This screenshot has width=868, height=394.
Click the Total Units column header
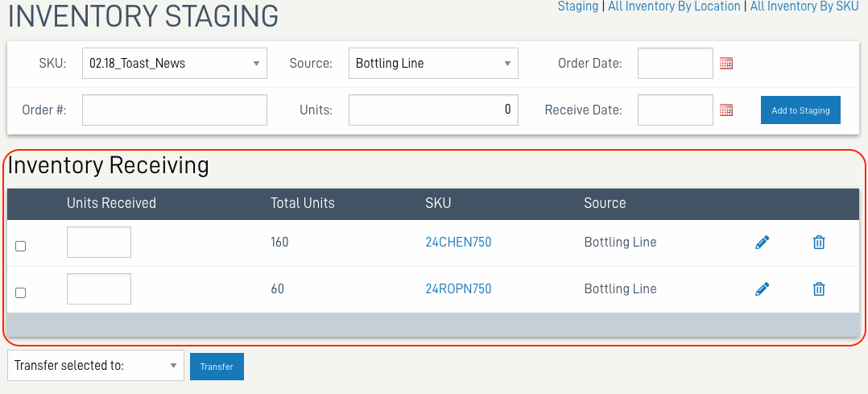coord(303,203)
